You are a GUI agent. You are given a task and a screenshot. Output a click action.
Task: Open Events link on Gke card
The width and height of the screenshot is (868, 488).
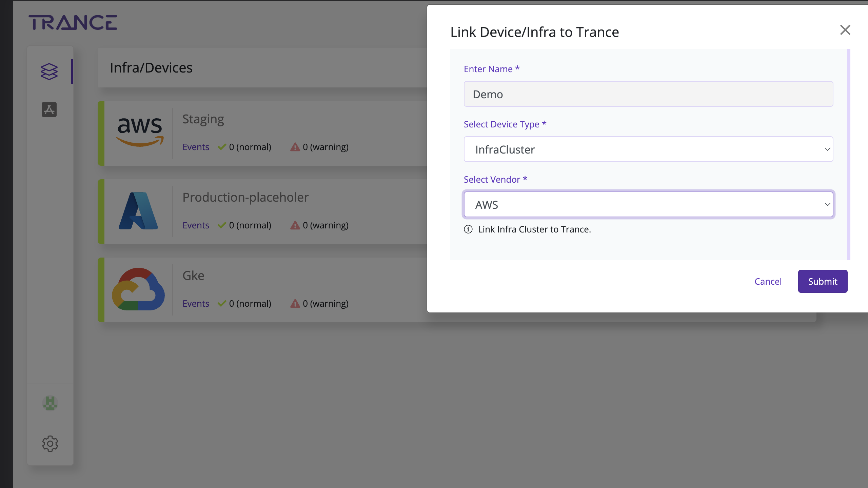[196, 304]
